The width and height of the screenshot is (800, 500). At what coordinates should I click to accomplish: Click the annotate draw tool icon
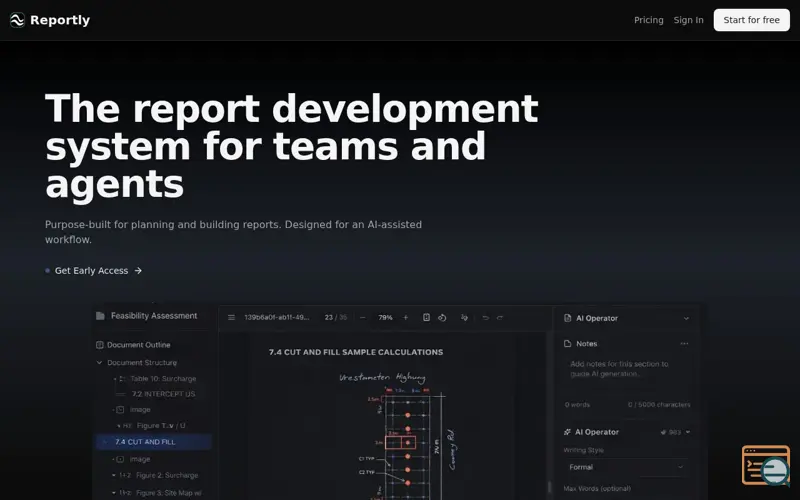click(464, 317)
